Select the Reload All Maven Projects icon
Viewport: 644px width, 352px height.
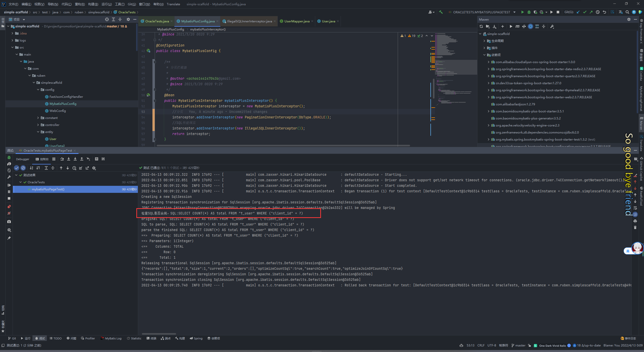point(481,26)
